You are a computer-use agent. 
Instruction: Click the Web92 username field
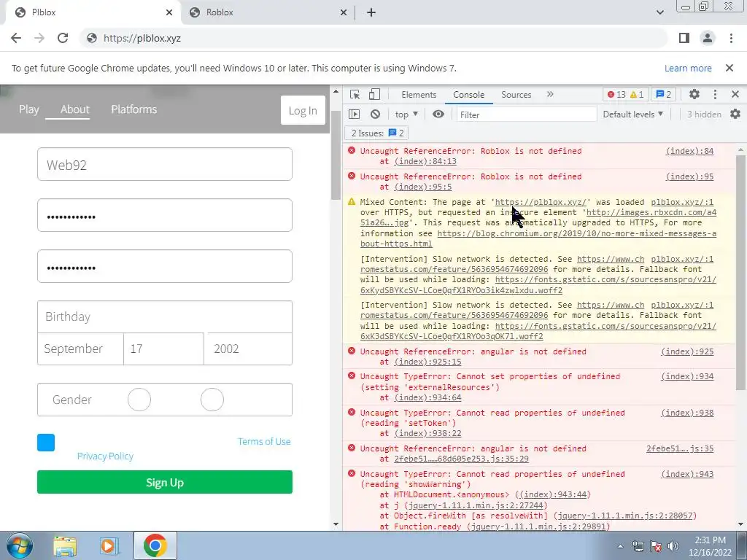[165, 164]
